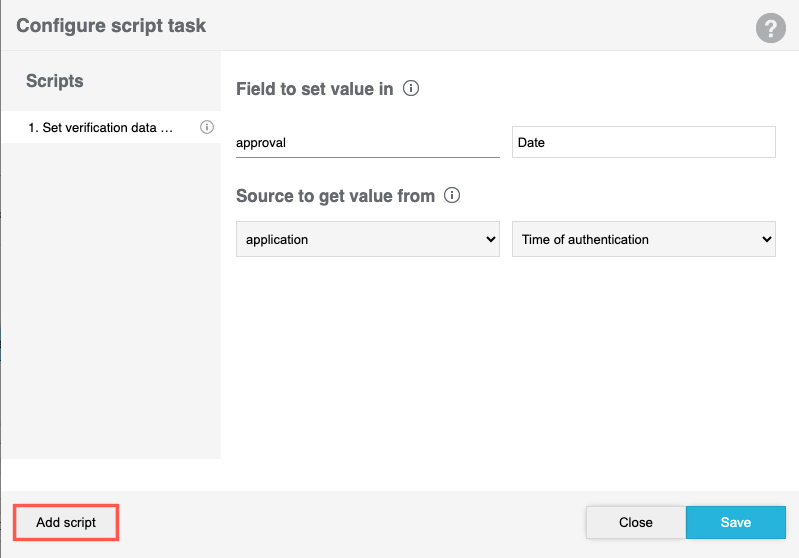Close the dialog with the Close button
The height and width of the screenshot is (558, 799).
point(635,522)
